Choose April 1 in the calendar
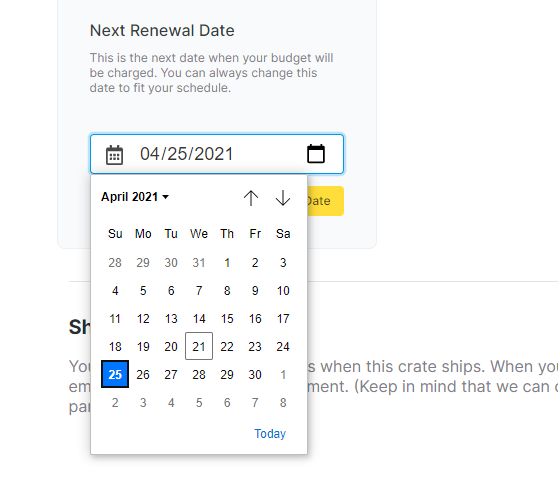The image size is (558, 481). click(227, 263)
